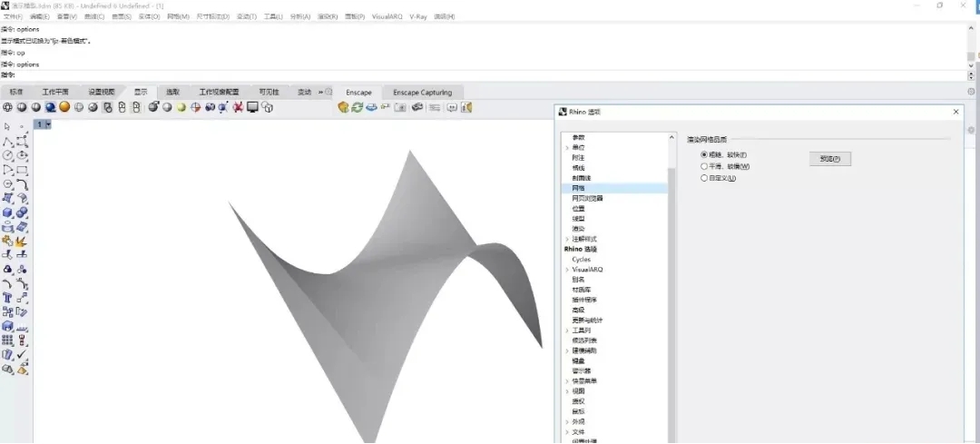This screenshot has width=980, height=444.
Task: Click the green sync icon in Enscape toolbar
Action: 358,107
